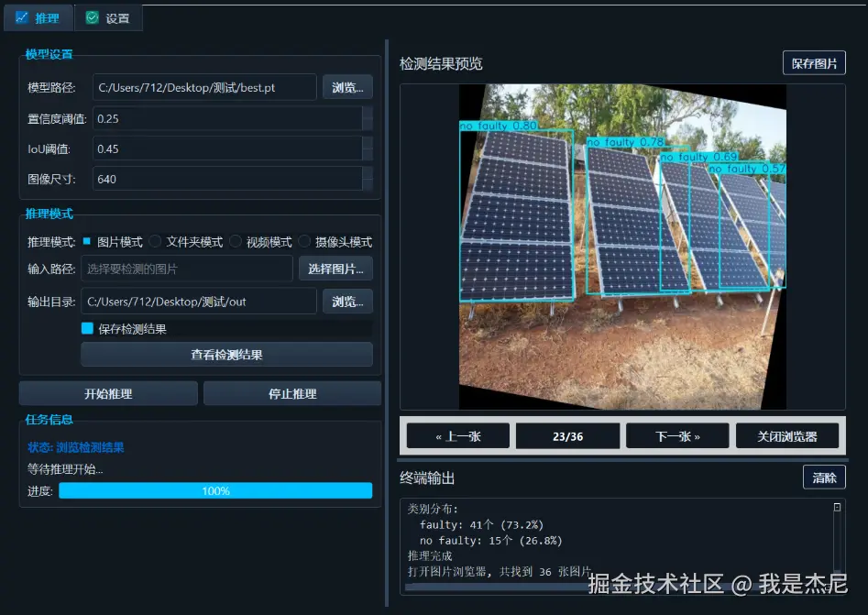The width and height of the screenshot is (868, 615).
Task: Switch to the 推理 tab
Action: 37,17
